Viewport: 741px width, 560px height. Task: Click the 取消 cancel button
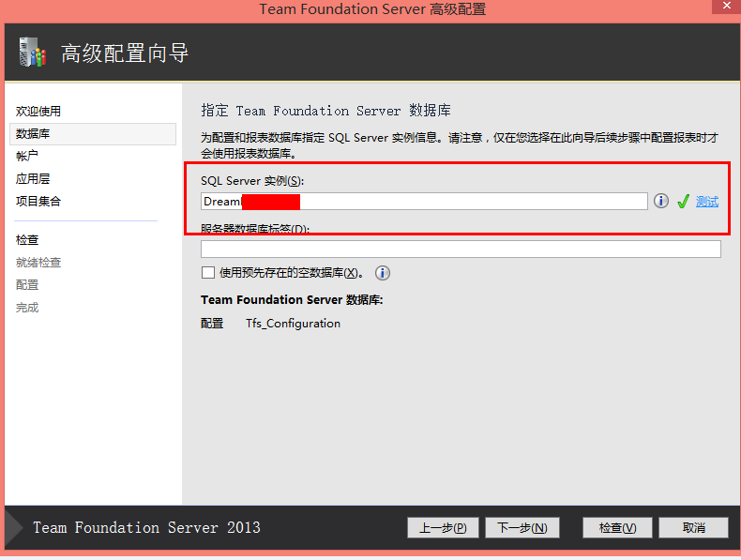(x=693, y=527)
